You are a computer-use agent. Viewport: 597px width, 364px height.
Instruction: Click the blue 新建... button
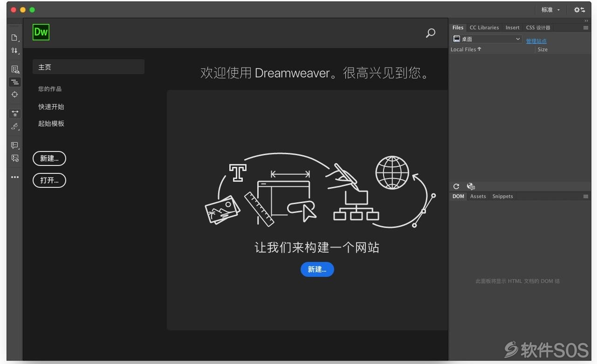tap(317, 269)
